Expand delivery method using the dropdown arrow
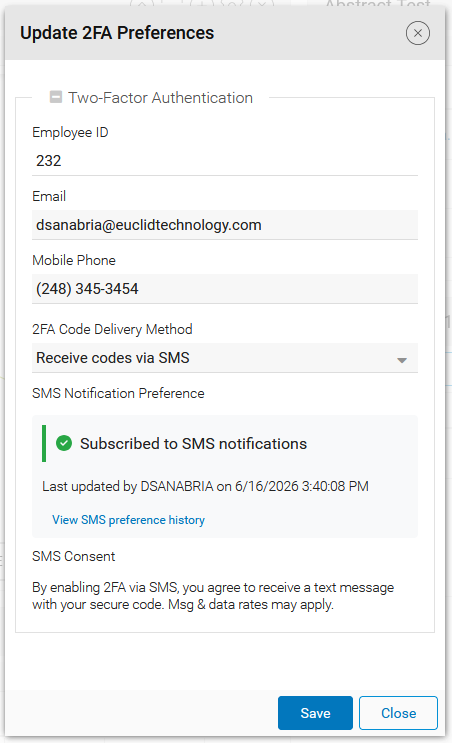The image size is (452, 743). click(x=402, y=360)
